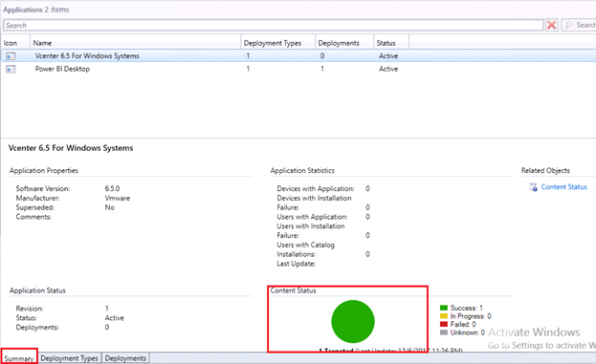Click the red Failed legend swatch
The image size is (596, 364).
444,325
